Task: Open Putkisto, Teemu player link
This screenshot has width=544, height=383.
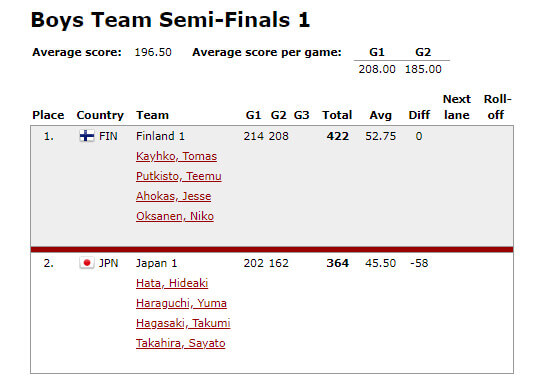Action: pyautogui.click(x=179, y=176)
